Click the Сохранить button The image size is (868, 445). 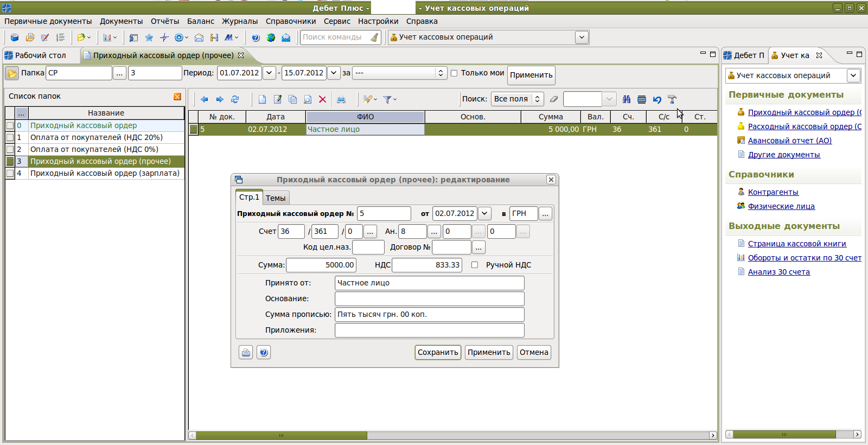click(x=438, y=352)
